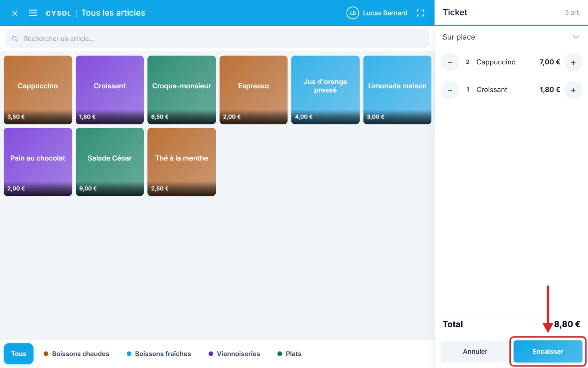The image size is (588, 368).
Task: Open the hamburger menu
Action: point(33,13)
